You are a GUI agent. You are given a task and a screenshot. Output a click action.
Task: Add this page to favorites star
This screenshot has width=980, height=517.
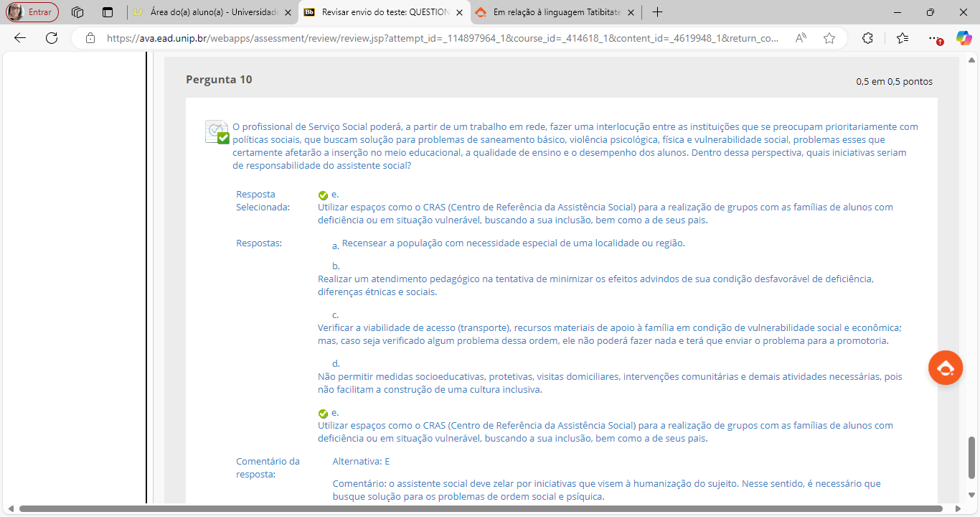coord(829,38)
